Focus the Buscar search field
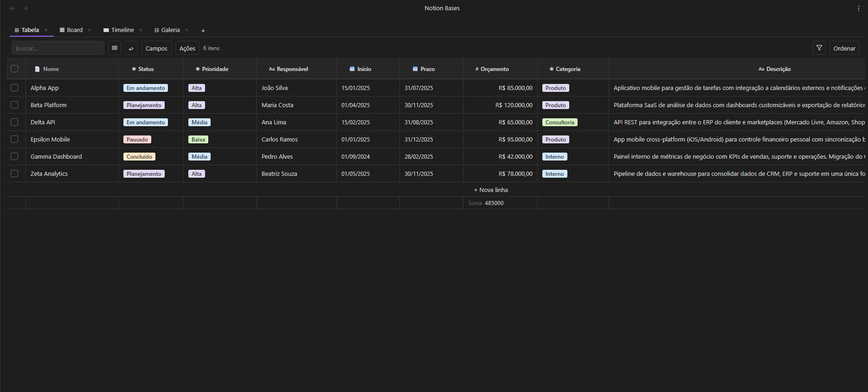 tap(58, 48)
